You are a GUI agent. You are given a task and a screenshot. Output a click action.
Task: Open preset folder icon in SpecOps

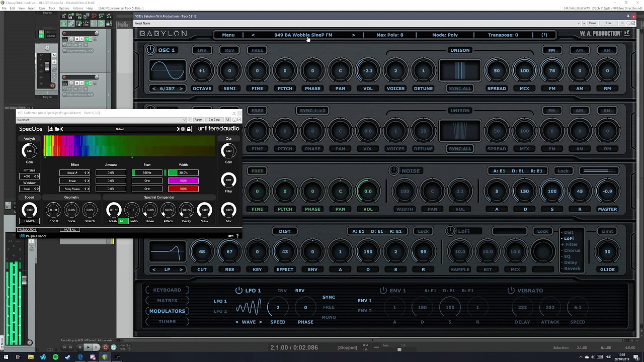pos(57,129)
